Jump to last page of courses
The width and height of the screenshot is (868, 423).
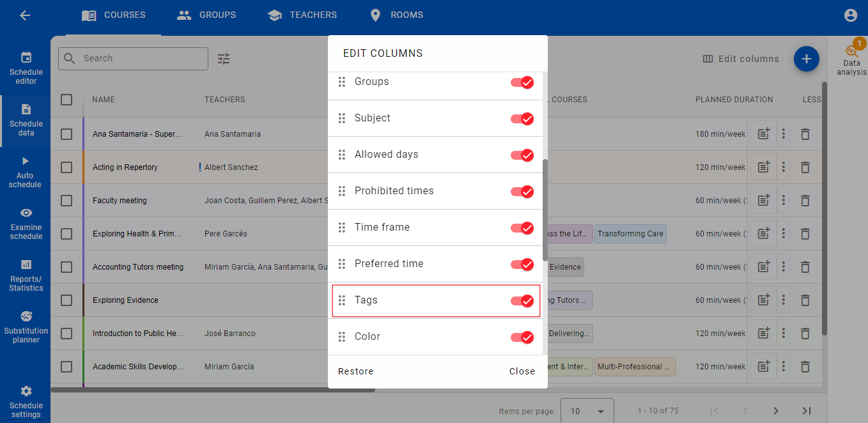806,411
